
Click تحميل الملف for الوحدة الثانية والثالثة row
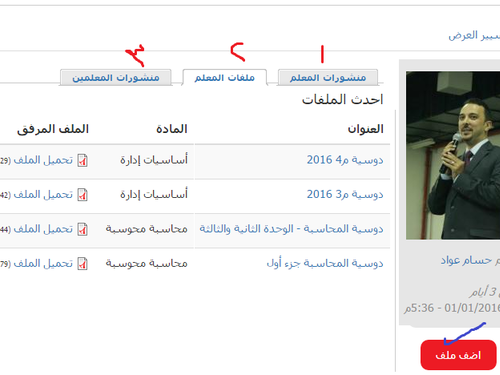pyautogui.click(x=43, y=229)
